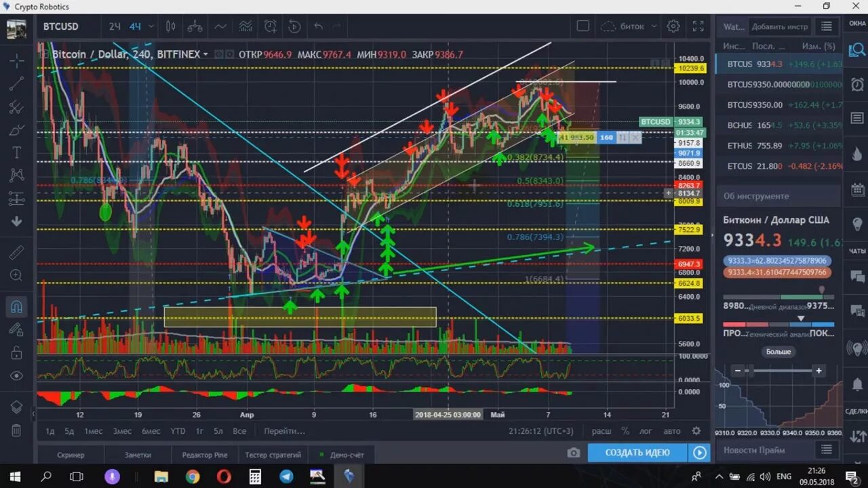Image resolution: width=868 pixels, height=488 pixels.
Task: Select the text annotation tool
Action: tap(17, 152)
